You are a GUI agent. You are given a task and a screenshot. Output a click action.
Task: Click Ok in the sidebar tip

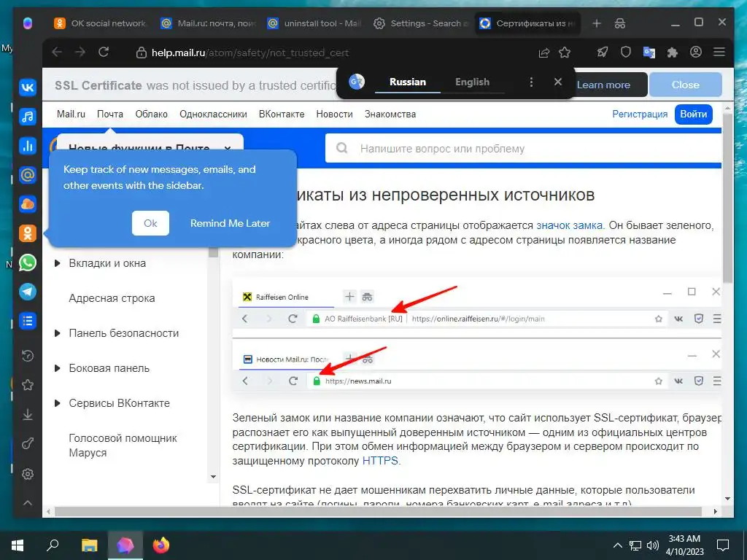[150, 223]
